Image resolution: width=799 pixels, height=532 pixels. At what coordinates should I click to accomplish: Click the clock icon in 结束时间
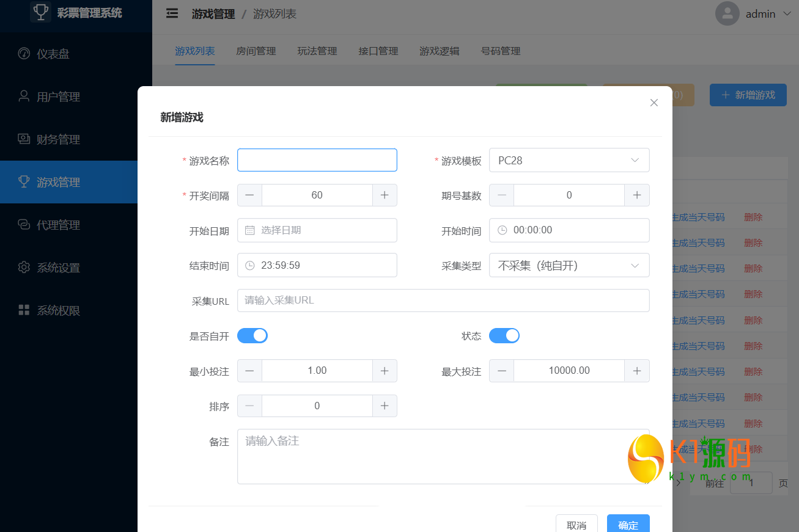pyautogui.click(x=249, y=265)
